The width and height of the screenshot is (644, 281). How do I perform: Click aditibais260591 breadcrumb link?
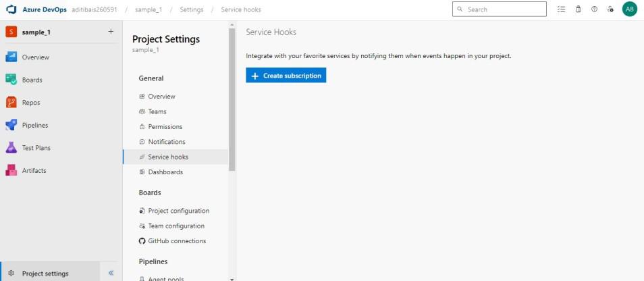(x=94, y=9)
